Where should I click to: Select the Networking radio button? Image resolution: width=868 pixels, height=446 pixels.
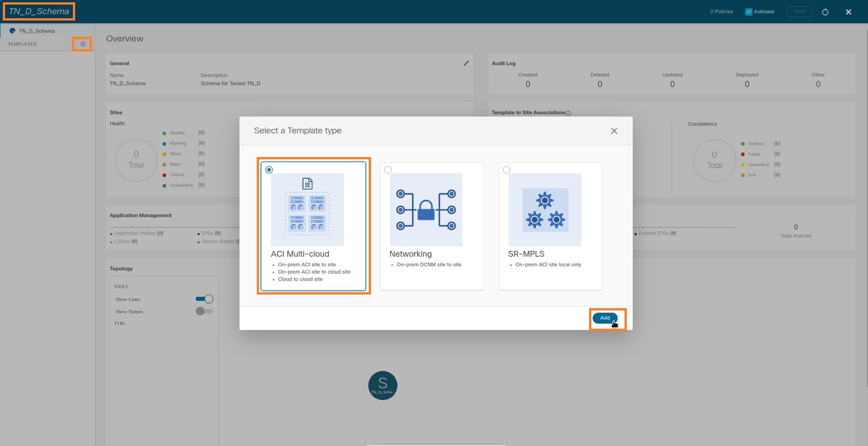pyautogui.click(x=388, y=170)
